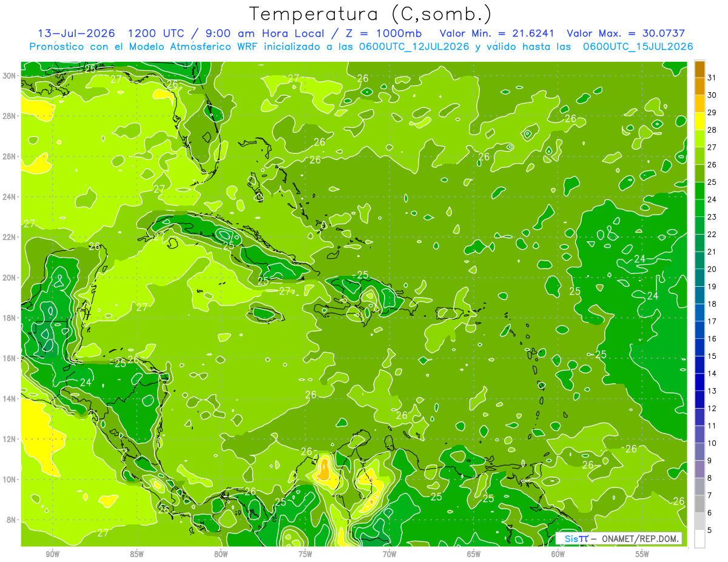The image size is (728, 562).
Task: Click the '10N' latitude axis label
Action: 10,480
